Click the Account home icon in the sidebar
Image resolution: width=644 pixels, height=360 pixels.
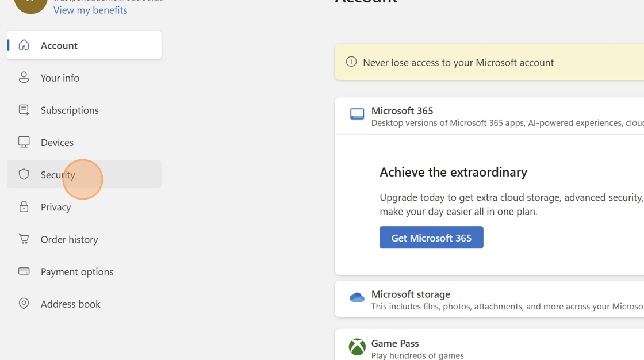click(x=24, y=45)
